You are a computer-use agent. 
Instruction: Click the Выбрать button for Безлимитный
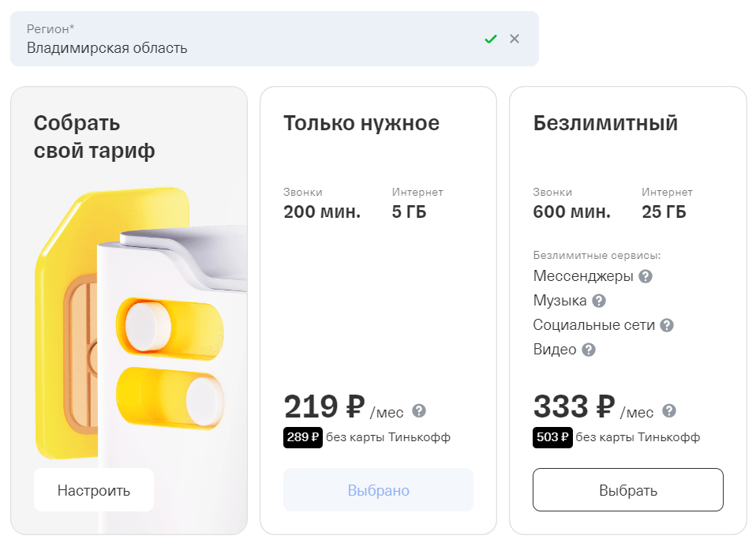627,490
